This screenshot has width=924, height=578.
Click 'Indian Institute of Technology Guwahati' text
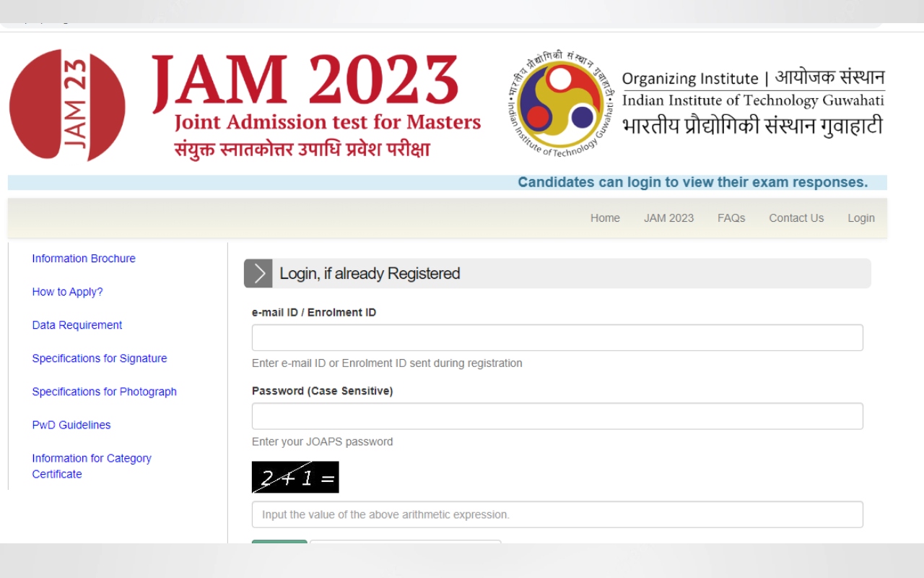pos(753,100)
